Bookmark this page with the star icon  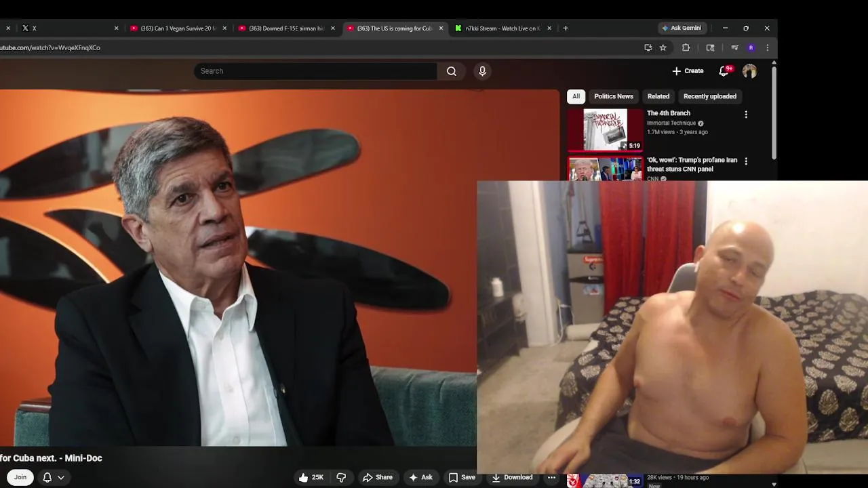(663, 47)
